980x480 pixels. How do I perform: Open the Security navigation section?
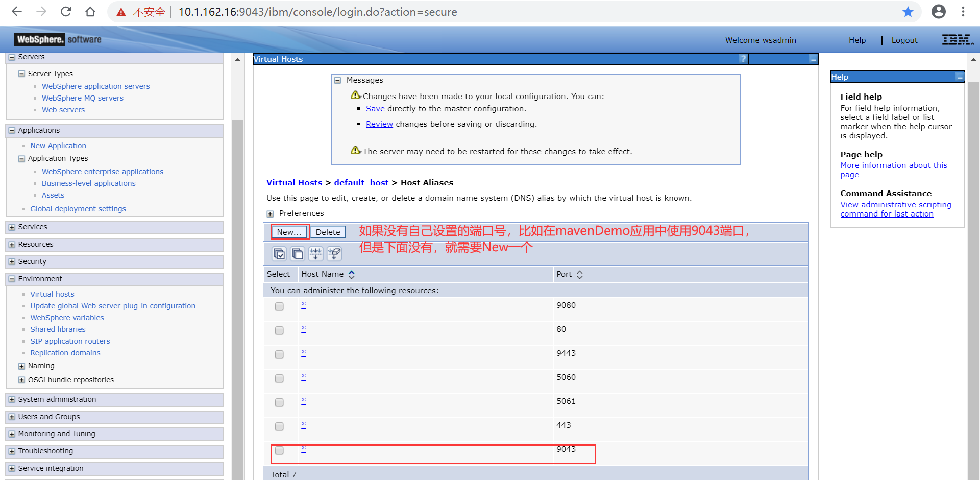pos(11,261)
